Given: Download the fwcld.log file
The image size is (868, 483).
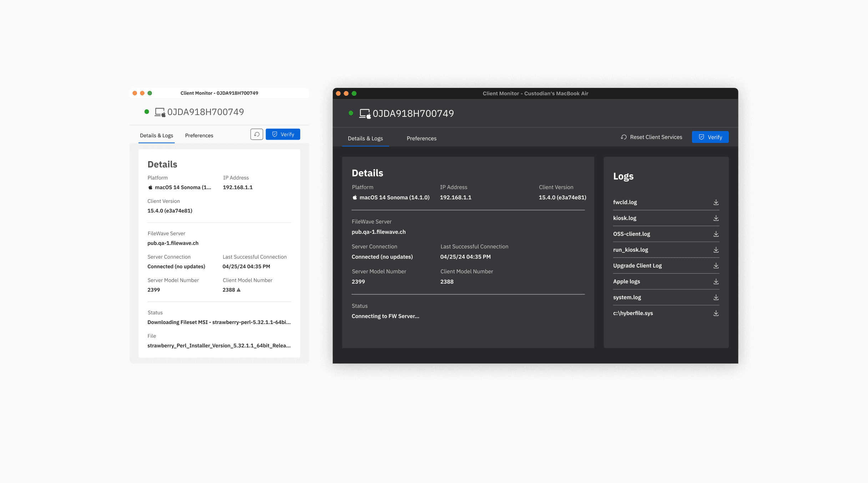Looking at the screenshot, I should click(716, 202).
